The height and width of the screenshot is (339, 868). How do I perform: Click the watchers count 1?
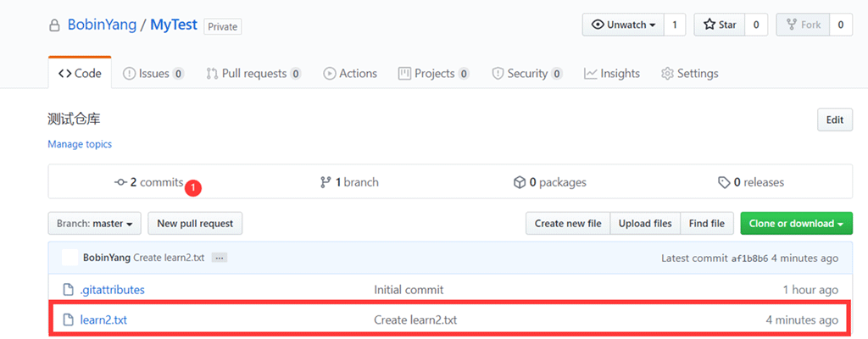[x=674, y=25]
